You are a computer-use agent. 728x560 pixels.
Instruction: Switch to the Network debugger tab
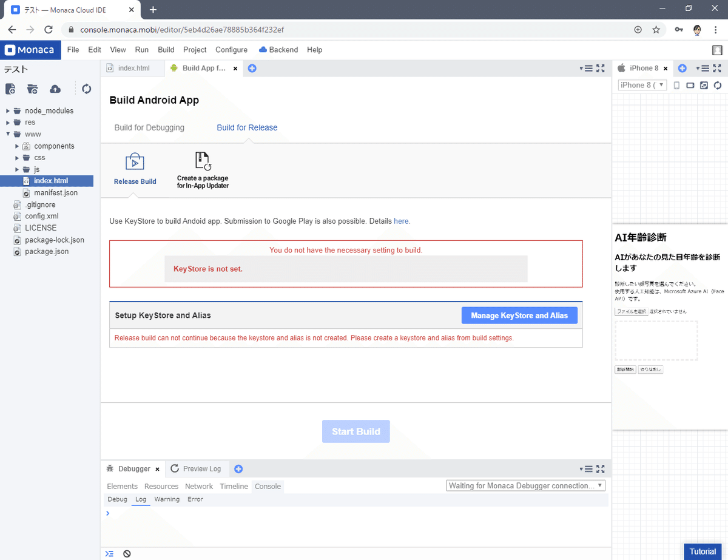(199, 487)
